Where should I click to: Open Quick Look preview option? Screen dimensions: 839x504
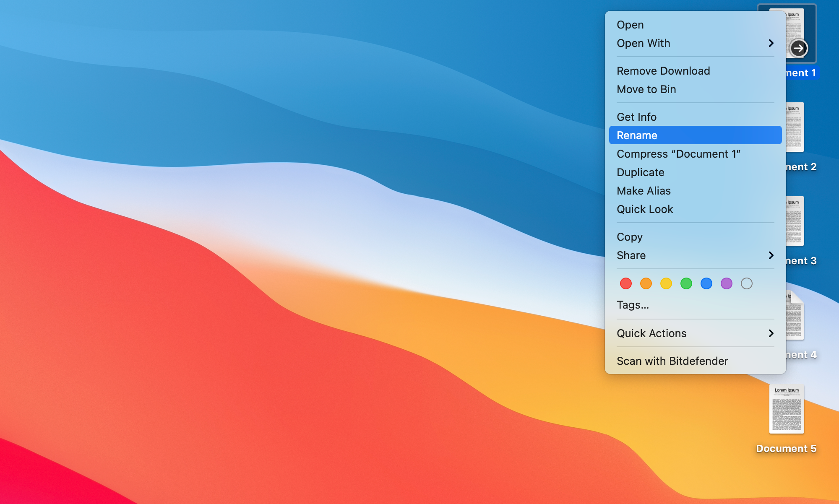(695, 209)
